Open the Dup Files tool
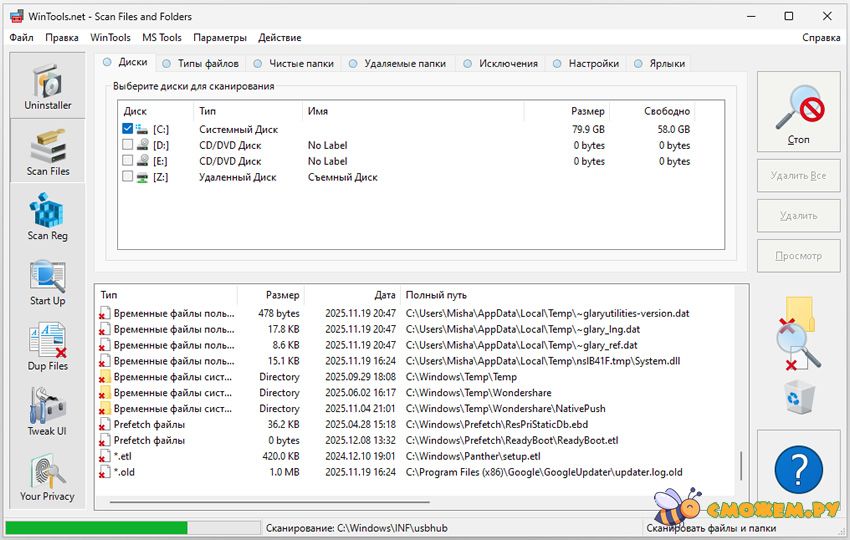The image size is (850, 540). tap(48, 346)
